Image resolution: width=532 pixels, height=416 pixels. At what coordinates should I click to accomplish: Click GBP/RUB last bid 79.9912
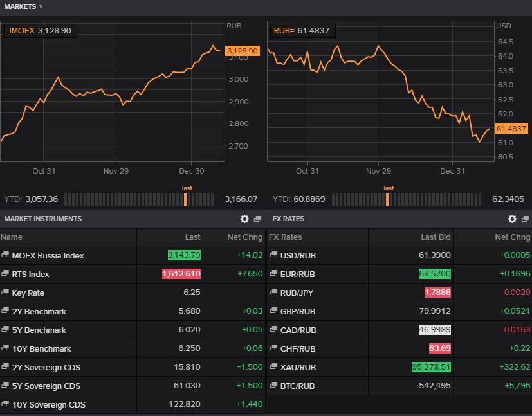435,311
